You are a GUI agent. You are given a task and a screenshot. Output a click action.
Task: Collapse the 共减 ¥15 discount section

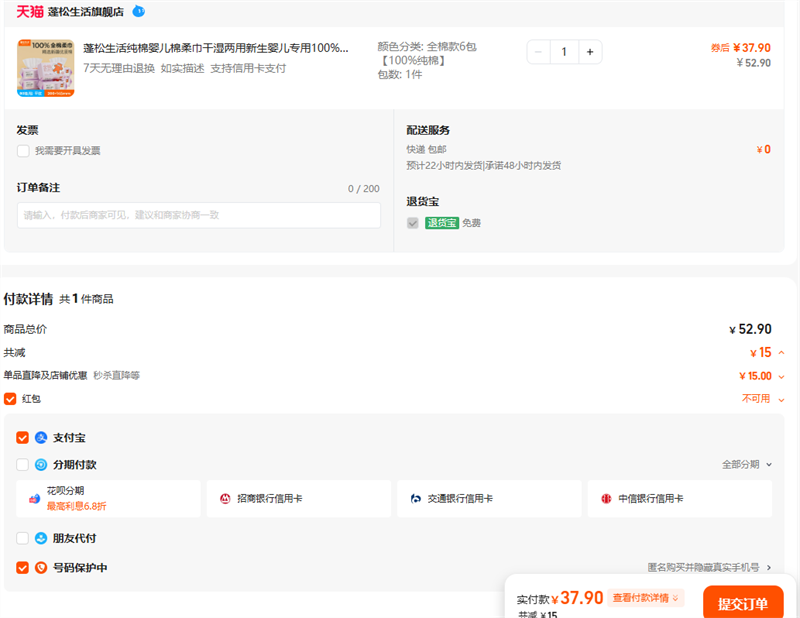point(780,353)
